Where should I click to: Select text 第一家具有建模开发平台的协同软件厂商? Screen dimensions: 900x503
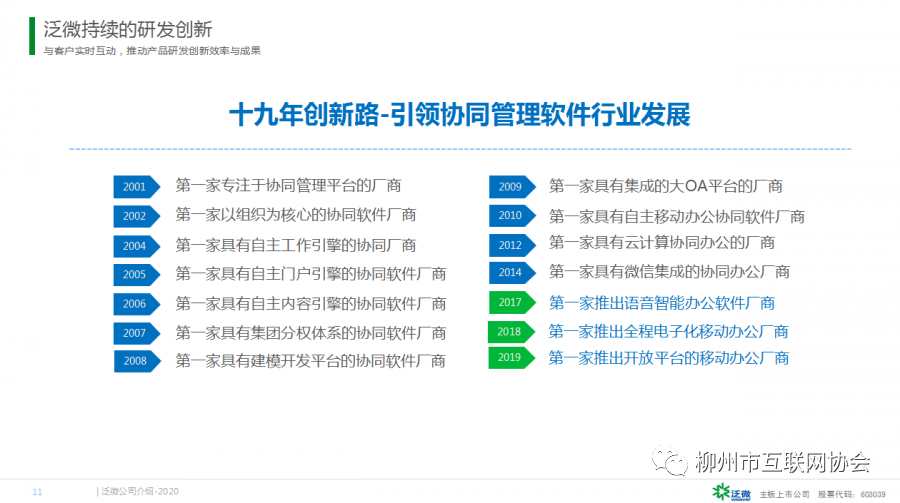click(x=311, y=361)
